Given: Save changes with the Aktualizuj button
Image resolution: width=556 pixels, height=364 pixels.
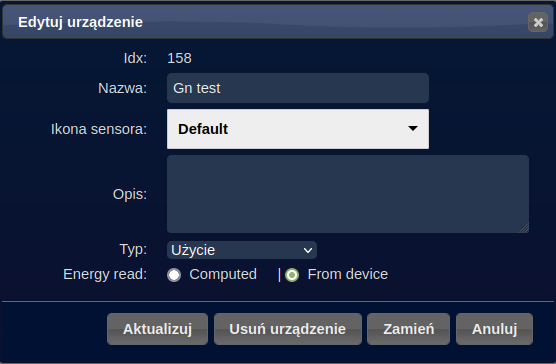Looking at the screenshot, I should pyautogui.click(x=157, y=329).
